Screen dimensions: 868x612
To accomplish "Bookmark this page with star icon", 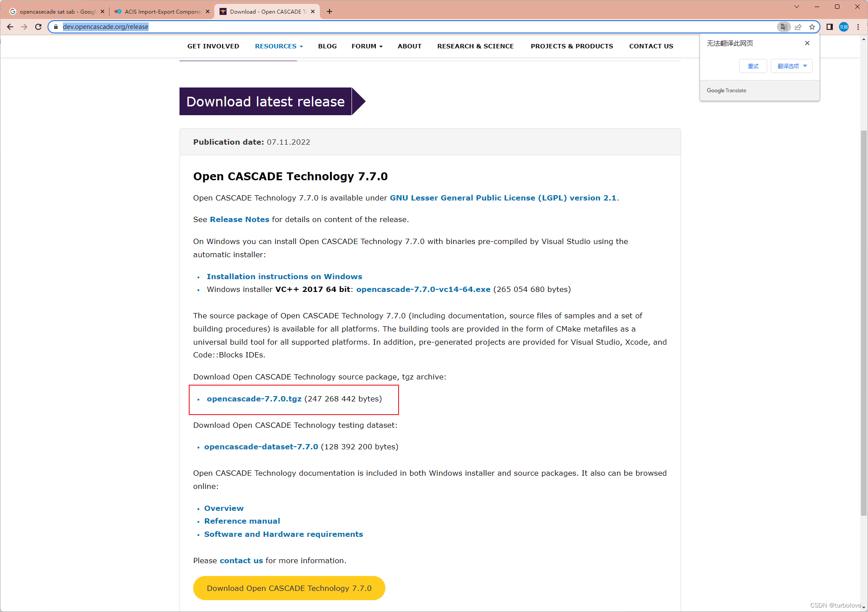I will [x=812, y=27].
